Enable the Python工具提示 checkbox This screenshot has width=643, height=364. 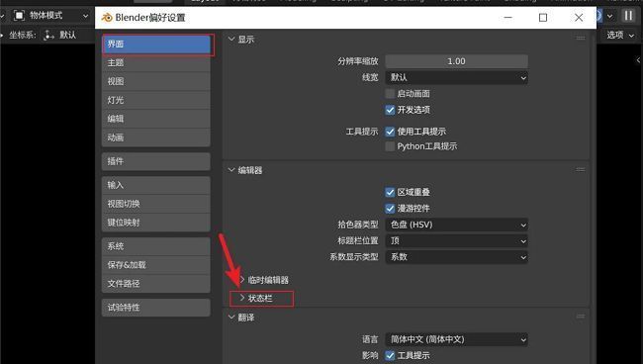pyautogui.click(x=390, y=146)
